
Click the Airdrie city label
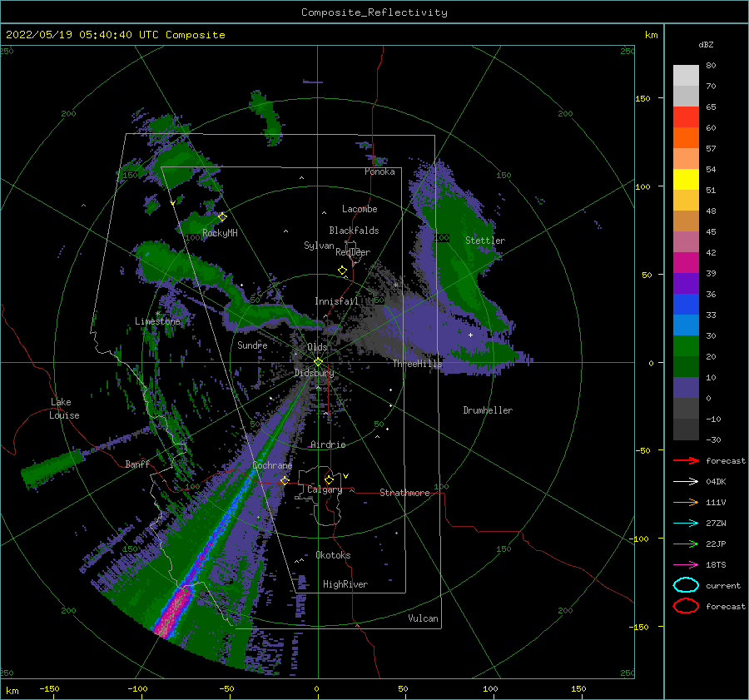coord(328,444)
